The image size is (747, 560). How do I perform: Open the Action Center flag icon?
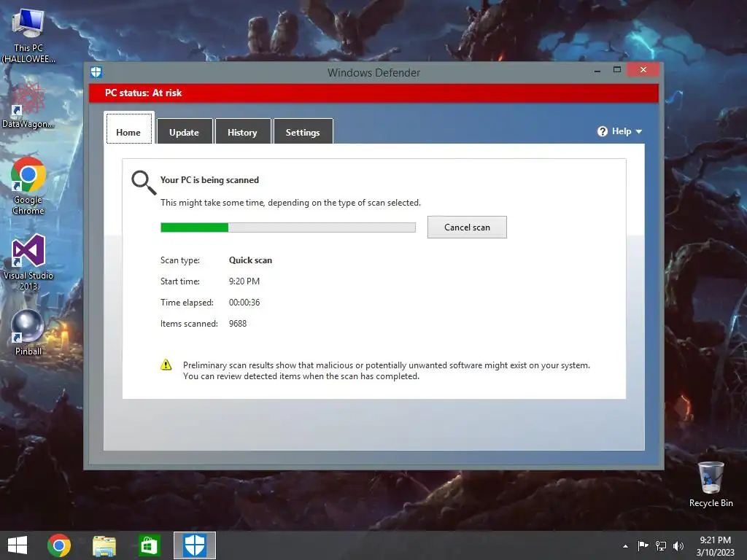pyautogui.click(x=643, y=545)
